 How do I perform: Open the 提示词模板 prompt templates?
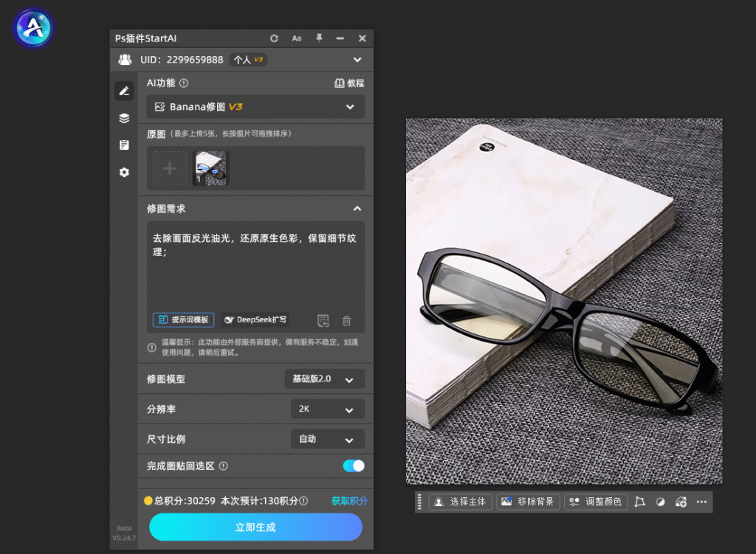(184, 320)
